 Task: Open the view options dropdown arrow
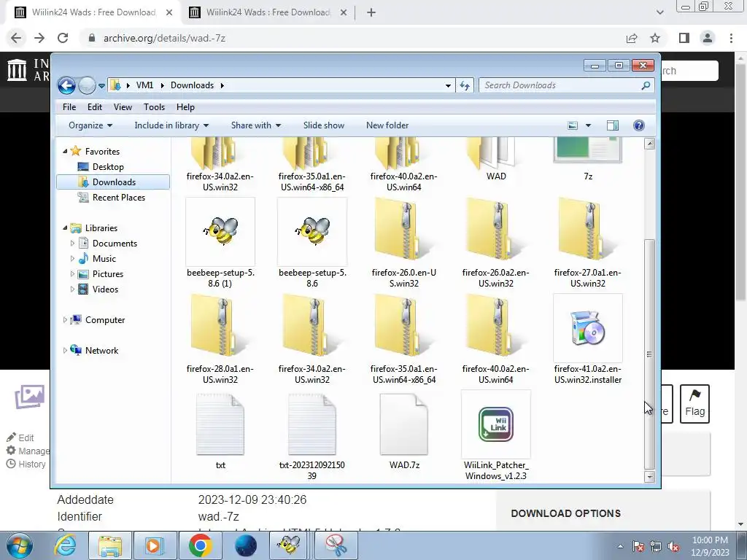coord(588,125)
